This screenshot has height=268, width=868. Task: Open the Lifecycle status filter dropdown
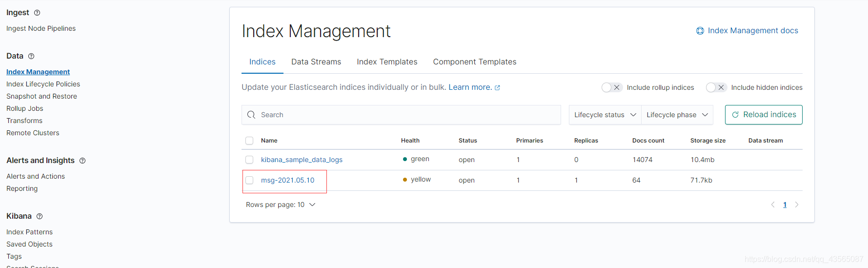pos(605,115)
